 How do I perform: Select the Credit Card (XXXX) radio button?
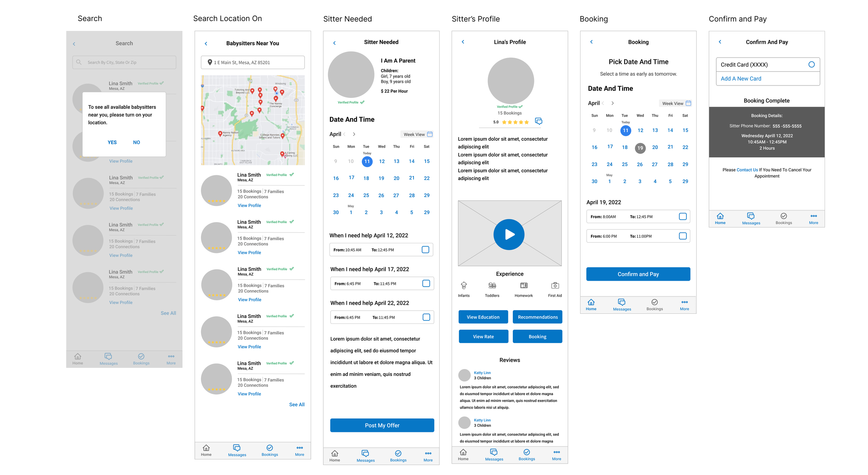811,65
